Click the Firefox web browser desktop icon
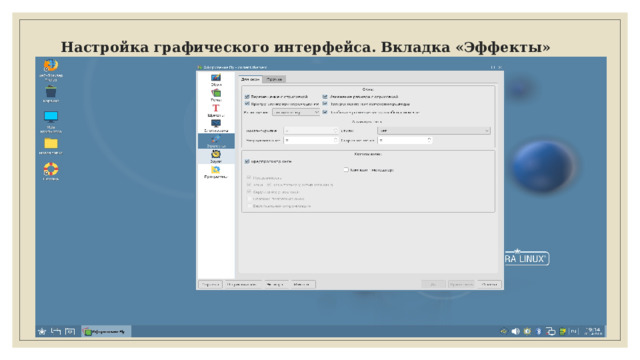This screenshot has width=640, height=360. (51, 70)
